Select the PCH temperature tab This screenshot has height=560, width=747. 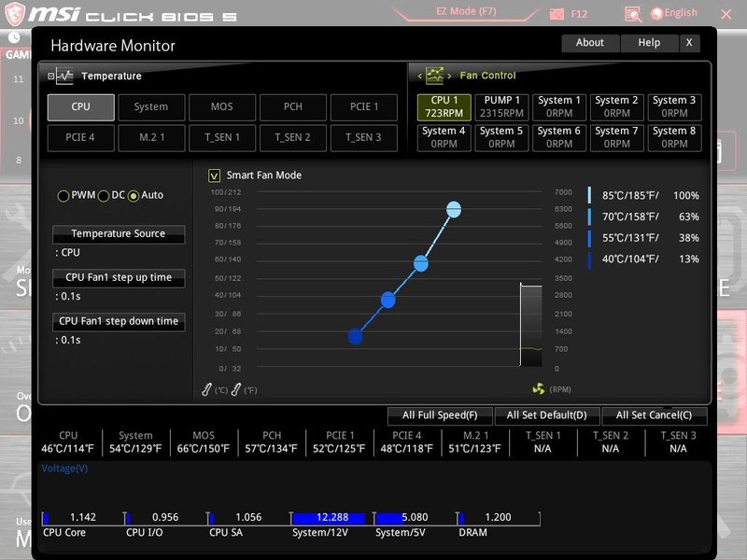coord(293,107)
